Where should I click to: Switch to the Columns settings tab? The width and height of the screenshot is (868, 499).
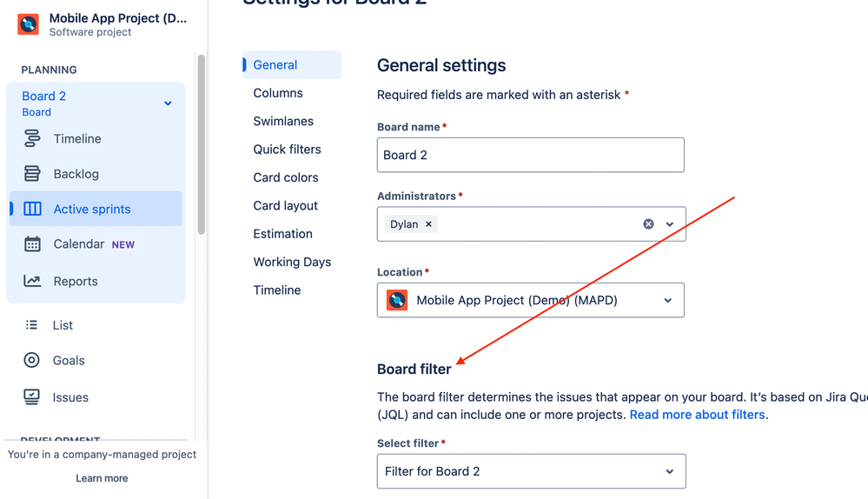click(278, 93)
